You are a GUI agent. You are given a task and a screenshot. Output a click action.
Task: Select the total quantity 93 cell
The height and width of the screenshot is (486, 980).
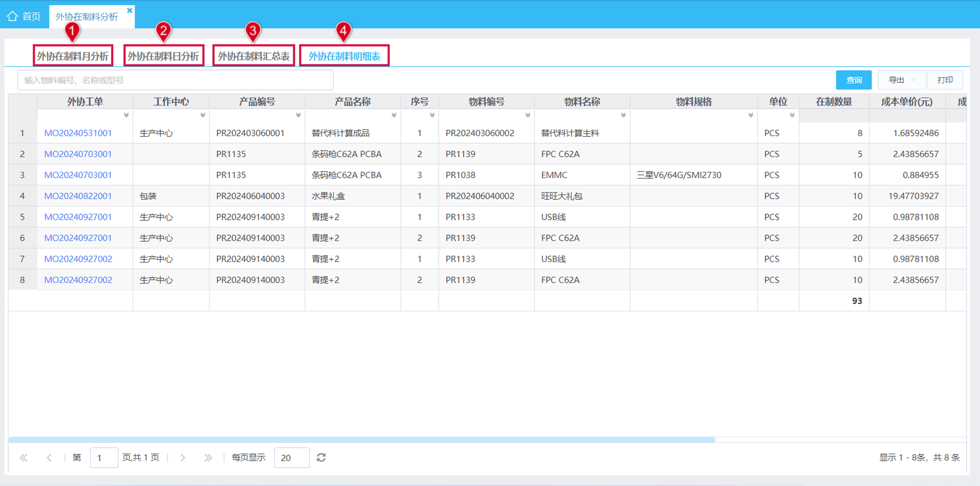(834, 301)
